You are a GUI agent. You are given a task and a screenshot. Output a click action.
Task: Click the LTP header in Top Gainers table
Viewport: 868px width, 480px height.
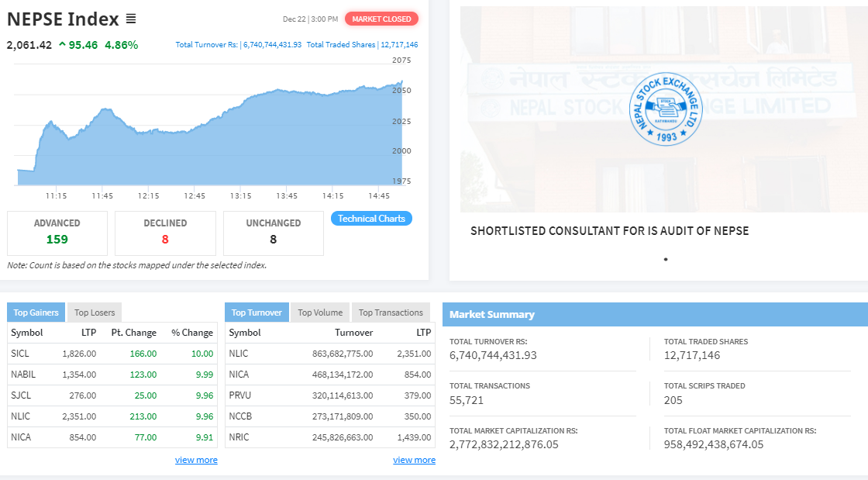(88, 333)
